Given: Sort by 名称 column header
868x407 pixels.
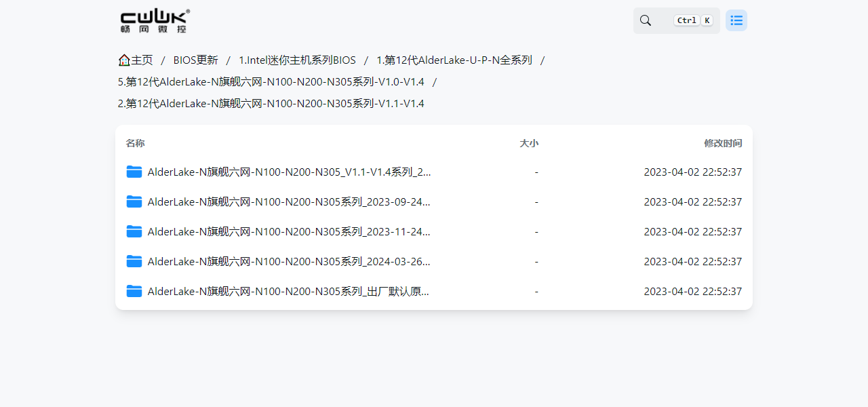Looking at the screenshot, I should click(x=135, y=143).
